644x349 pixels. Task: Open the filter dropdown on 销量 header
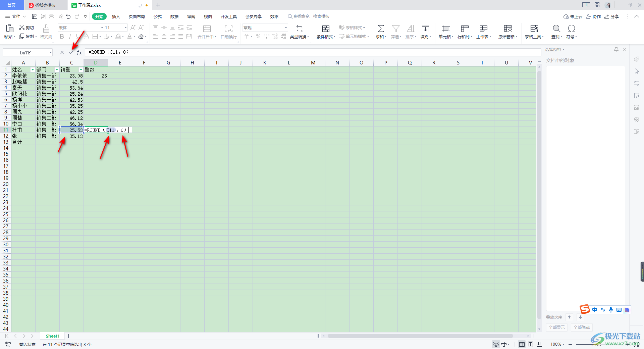coord(81,70)
